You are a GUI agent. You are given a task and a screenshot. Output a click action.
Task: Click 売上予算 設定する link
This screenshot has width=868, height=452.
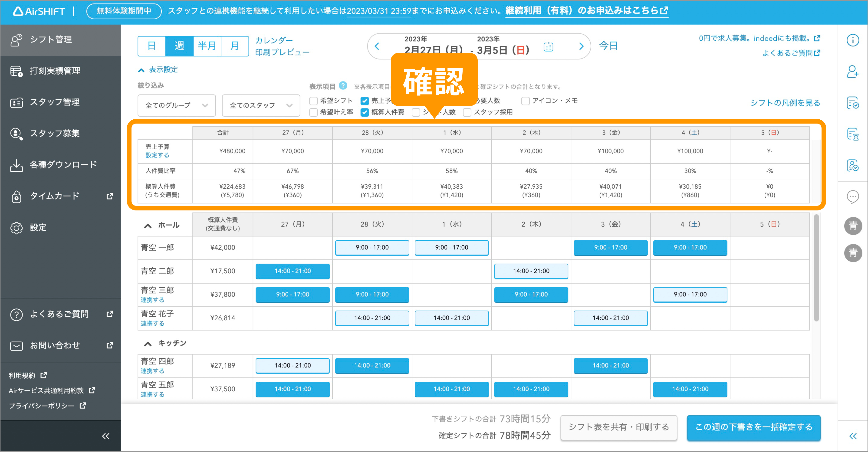point(157,155)
